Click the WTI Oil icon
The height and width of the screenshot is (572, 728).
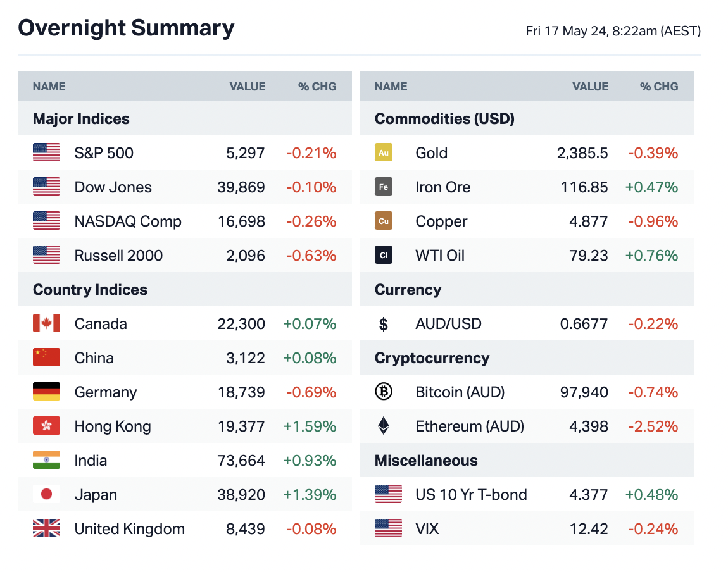(384, 255)
